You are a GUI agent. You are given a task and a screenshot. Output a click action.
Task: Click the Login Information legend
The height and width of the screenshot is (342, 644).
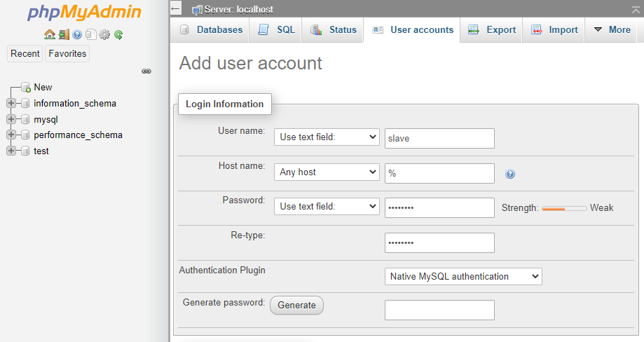click(225, 104)
